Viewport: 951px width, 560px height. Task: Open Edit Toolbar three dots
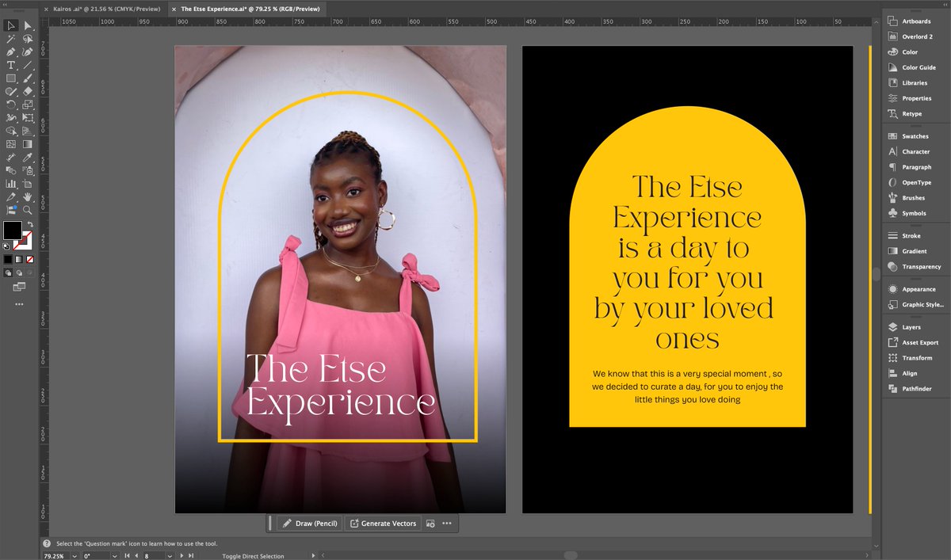[x=19, y=303]
